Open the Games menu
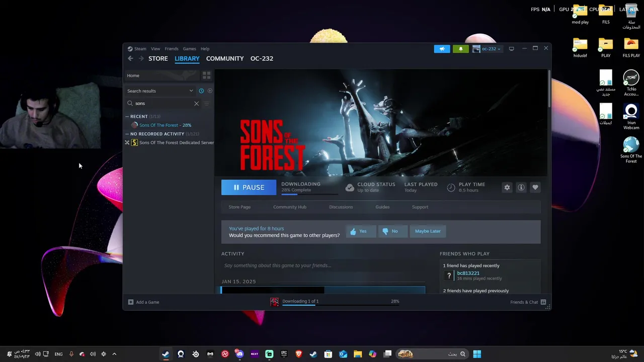Image resolution: width=644 pixels, height=362 pixels. [190, 49]
